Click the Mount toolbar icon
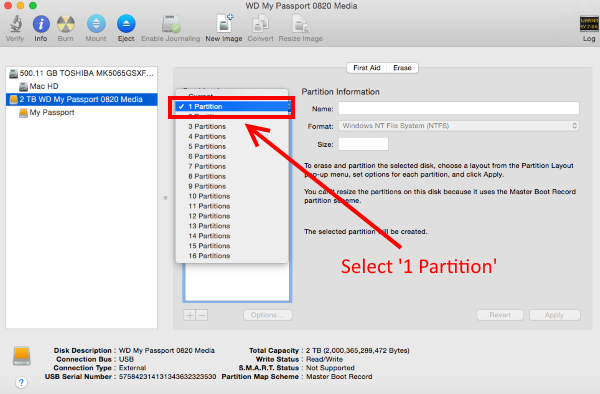This screenshot has height=394, width=600. tap(96, 24)
